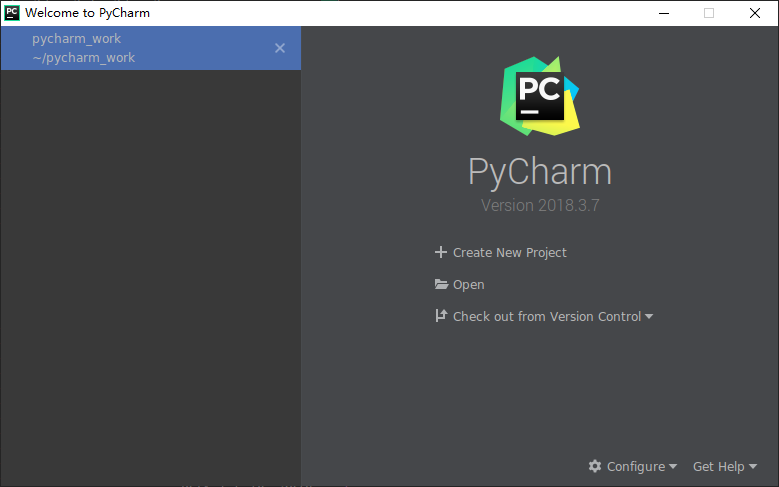
Task: Click the Version 2018.3.7 text
Action: tap(540, 205)
